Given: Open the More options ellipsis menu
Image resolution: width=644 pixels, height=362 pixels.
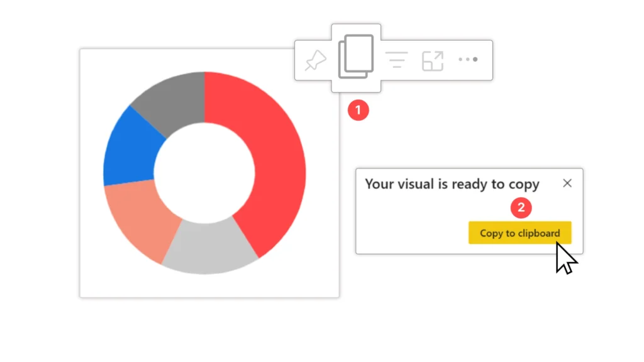Looking at the screenshot, I should [468, 60].
